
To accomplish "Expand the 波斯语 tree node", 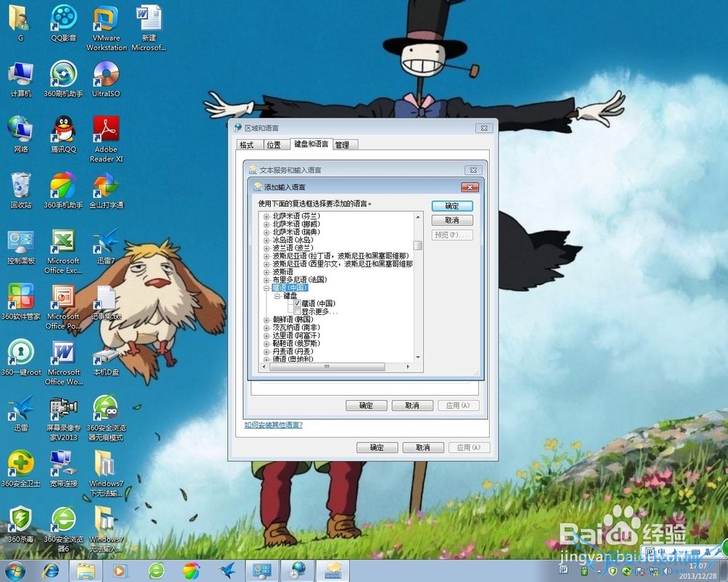I will tap(266, 272).
